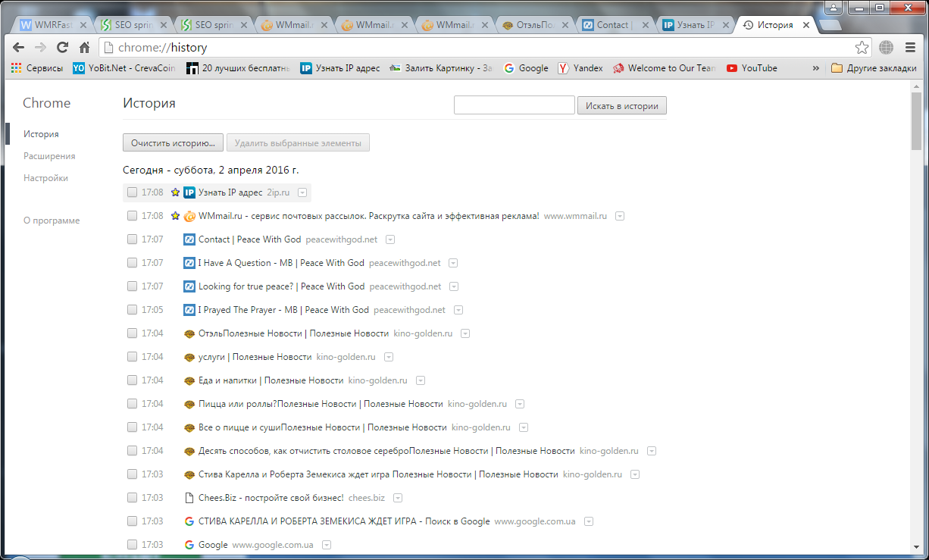Click the bookmark star next to WMmail.ru entry
Screen dimensions: 929x560
coord(175,216)
